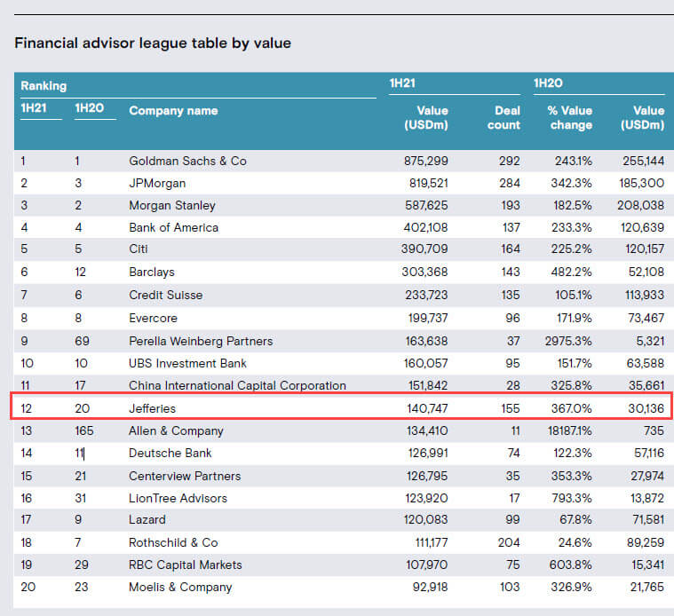Viewport: 674px width, 616px height.
Task: Select the Barclays company name
Action: [x=152, y=272]
